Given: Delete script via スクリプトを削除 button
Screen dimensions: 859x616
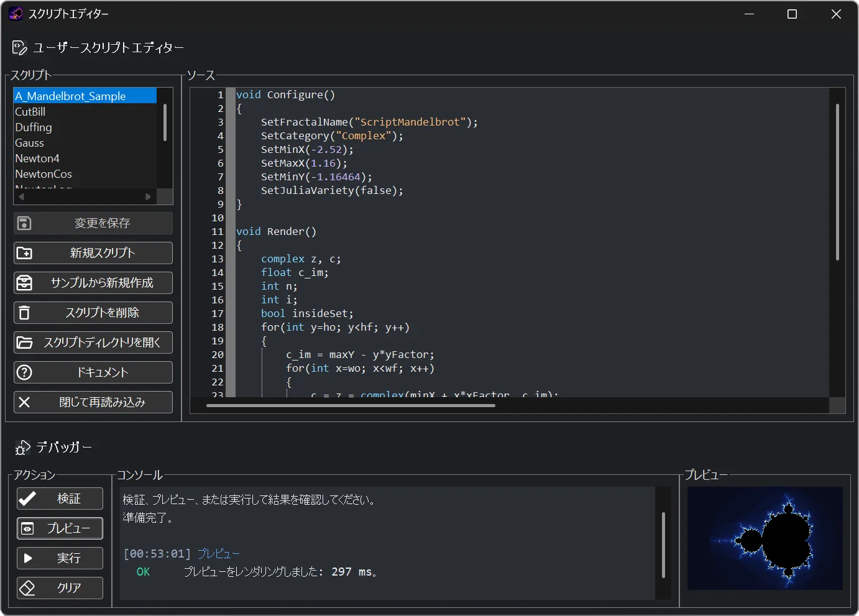Looking at the screenshot, I should [93, 313].
